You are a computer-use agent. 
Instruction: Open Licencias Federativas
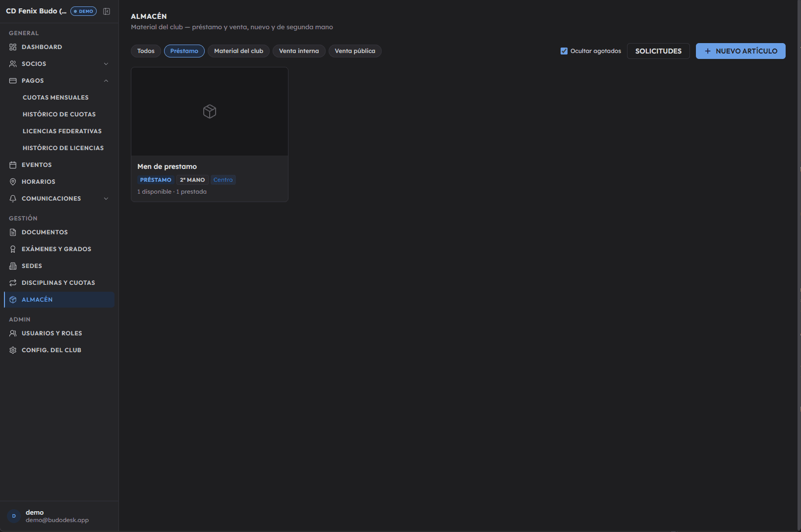[x=62, y=131]
